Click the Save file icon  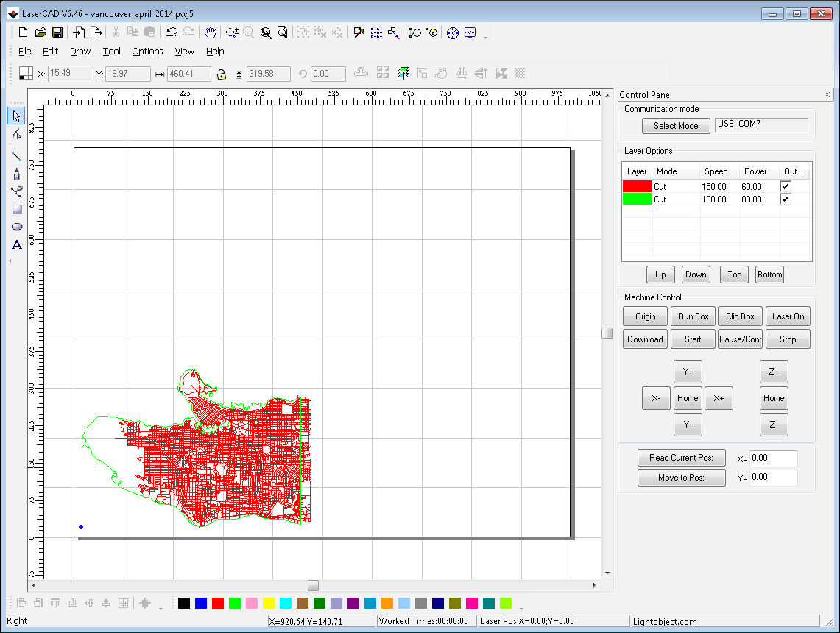[57, 32]
